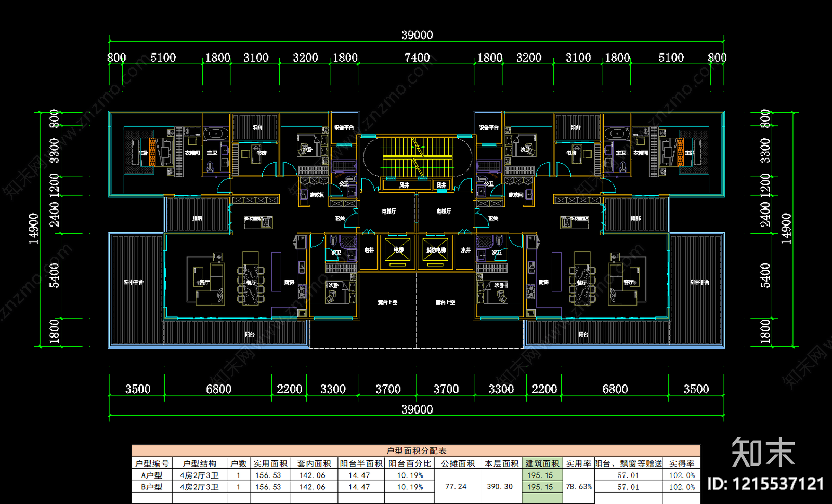
Task: Click the merged 390.30 本层面积 value
Action: click(x=500, y=487)
